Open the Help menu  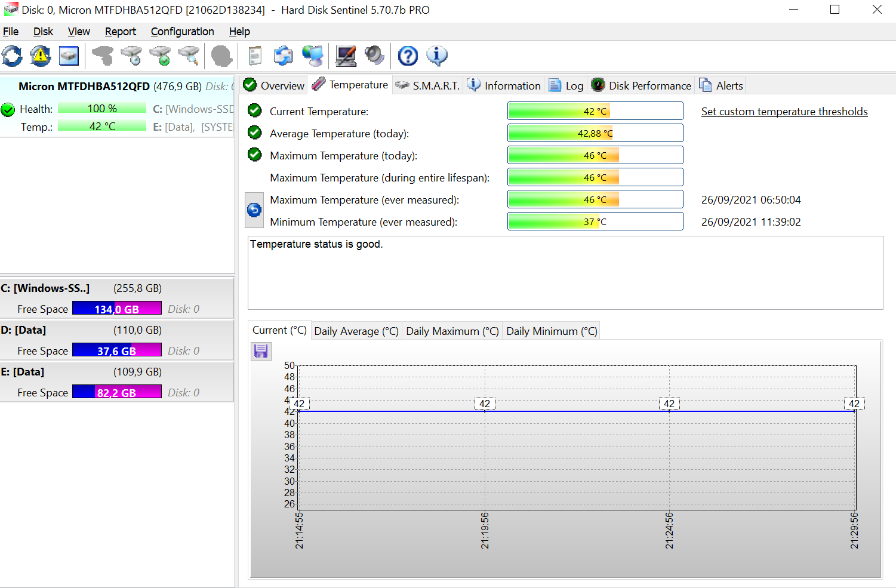pos(239,32)
